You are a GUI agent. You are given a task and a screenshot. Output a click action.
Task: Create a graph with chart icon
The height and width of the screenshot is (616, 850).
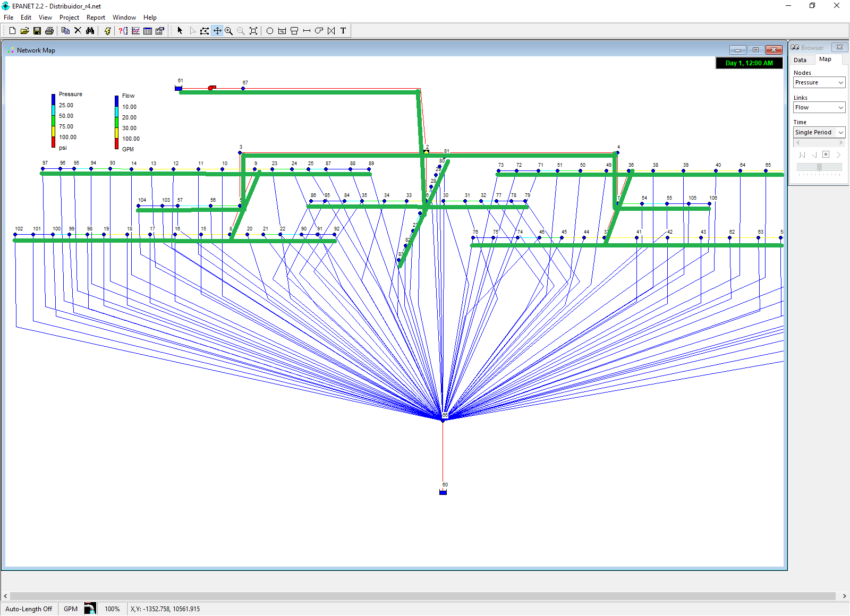pos(135,31)
